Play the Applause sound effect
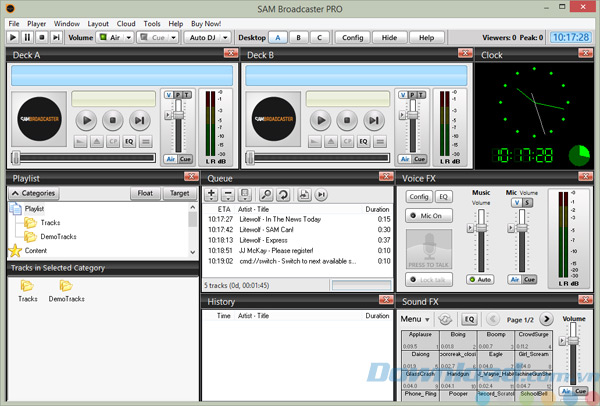Image resolution: width=600 pixels, height=406 pixels. click(x=420, y=340)
